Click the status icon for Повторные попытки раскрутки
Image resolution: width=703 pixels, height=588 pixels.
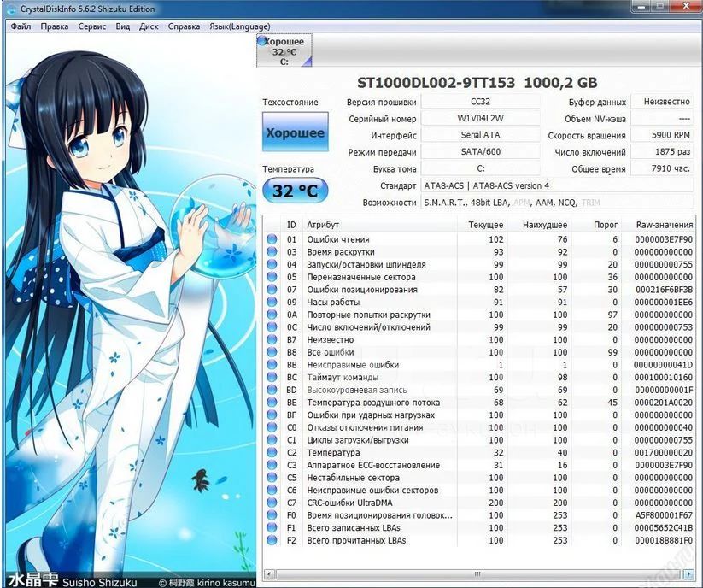coord(272,315)
